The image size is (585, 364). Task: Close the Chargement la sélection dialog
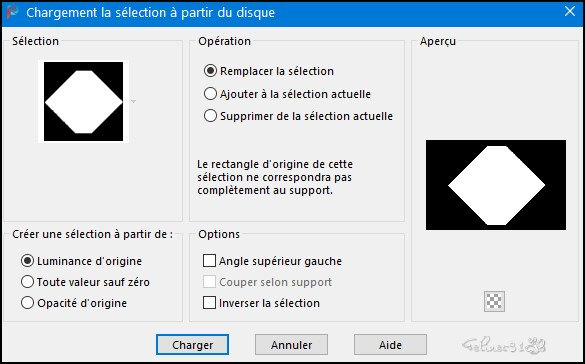[x=569, y=12]
